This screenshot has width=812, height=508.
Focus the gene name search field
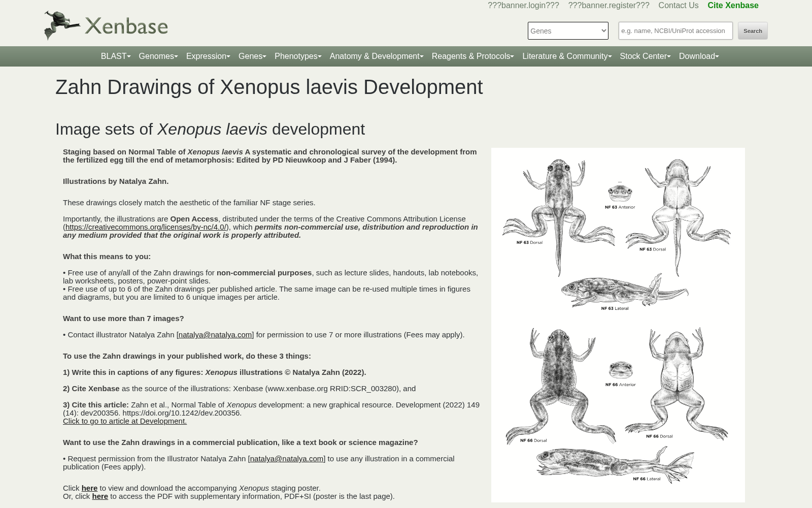[675, 30]
